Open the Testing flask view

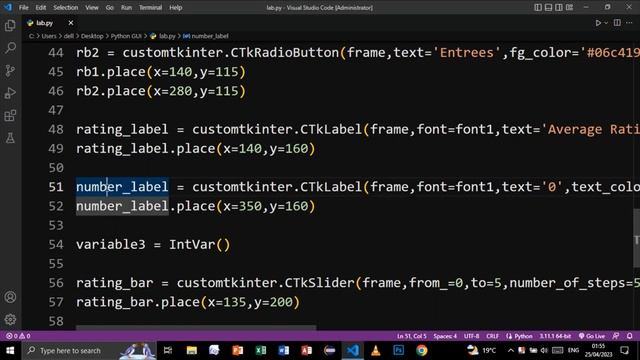point(10,138)
